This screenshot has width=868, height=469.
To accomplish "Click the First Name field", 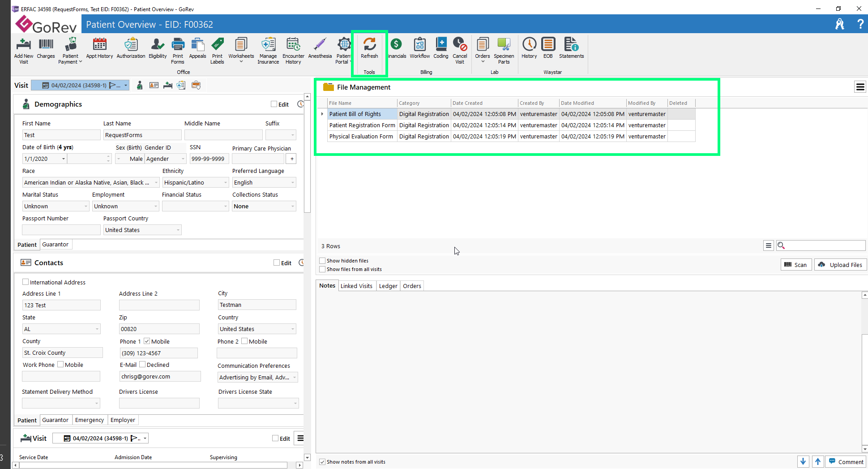I will [61, 135].
